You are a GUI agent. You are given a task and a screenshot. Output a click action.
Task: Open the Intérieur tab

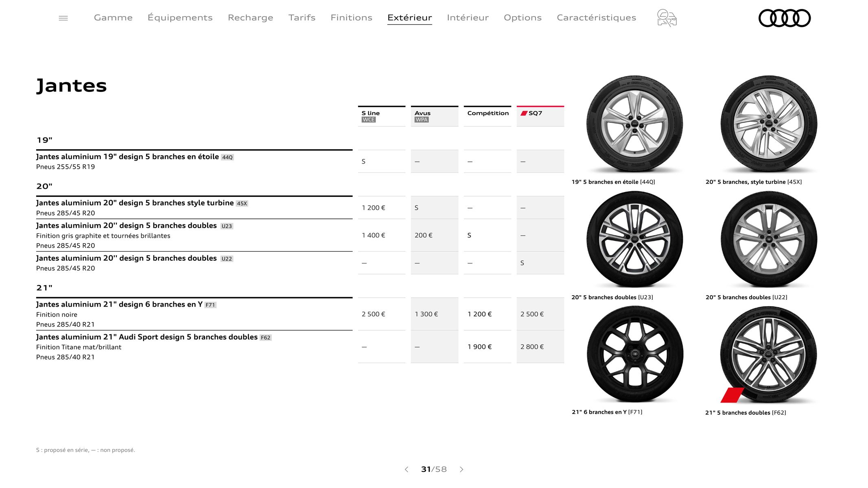pyautogui.click(x=468, y=17)
